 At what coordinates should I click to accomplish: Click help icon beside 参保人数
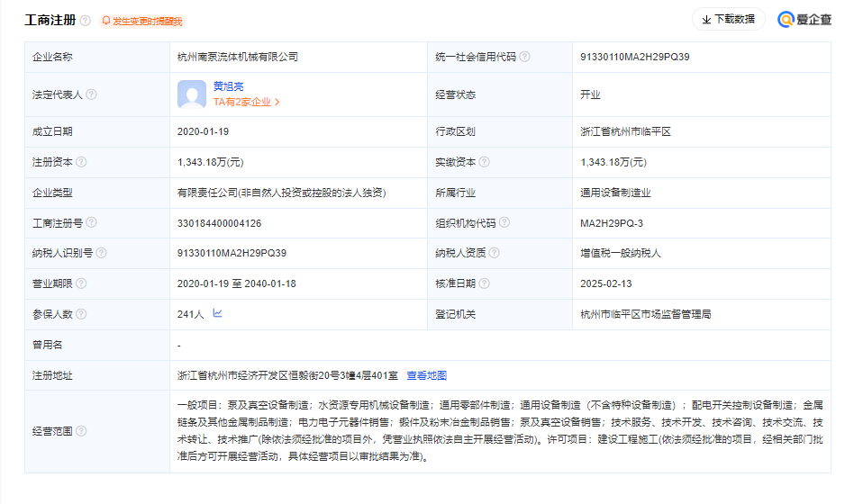tap(81, 313)
